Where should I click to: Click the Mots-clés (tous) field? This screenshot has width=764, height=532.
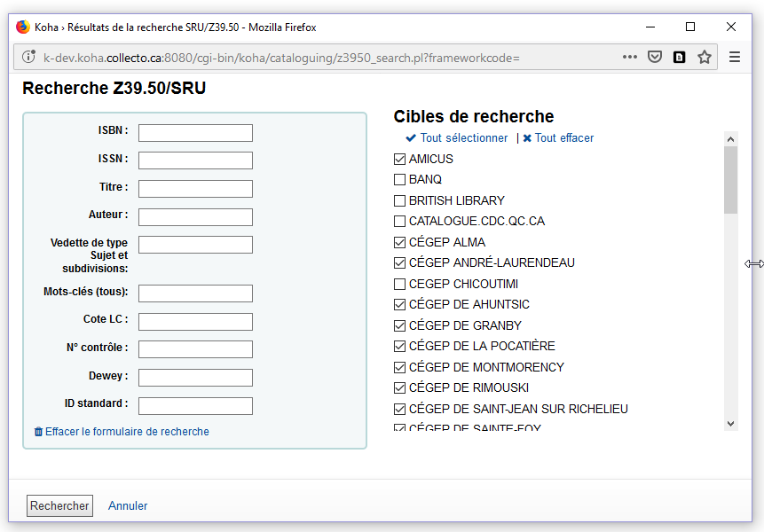coord(195,293)
